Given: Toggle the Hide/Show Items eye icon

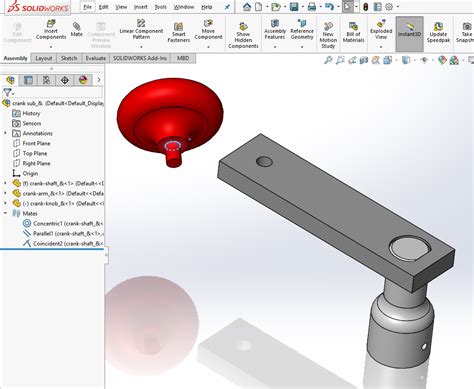Looking at the screenshot, I should click(424, 60).
